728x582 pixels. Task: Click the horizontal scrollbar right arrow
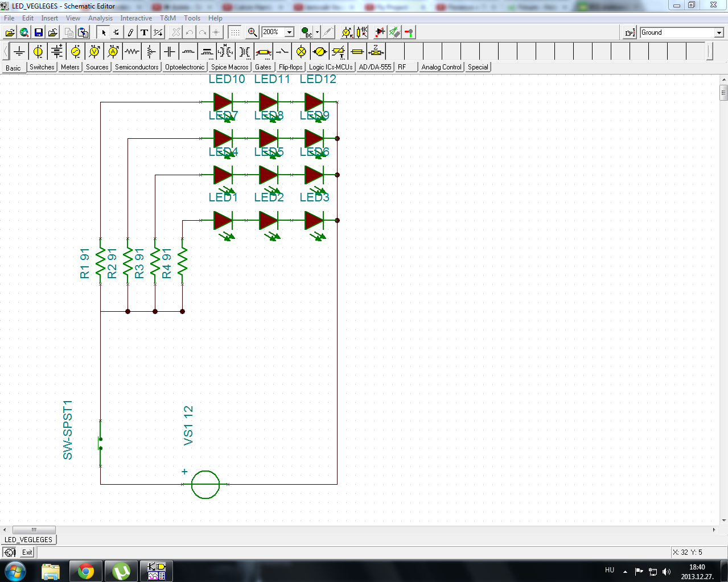(x=714, y=530)
